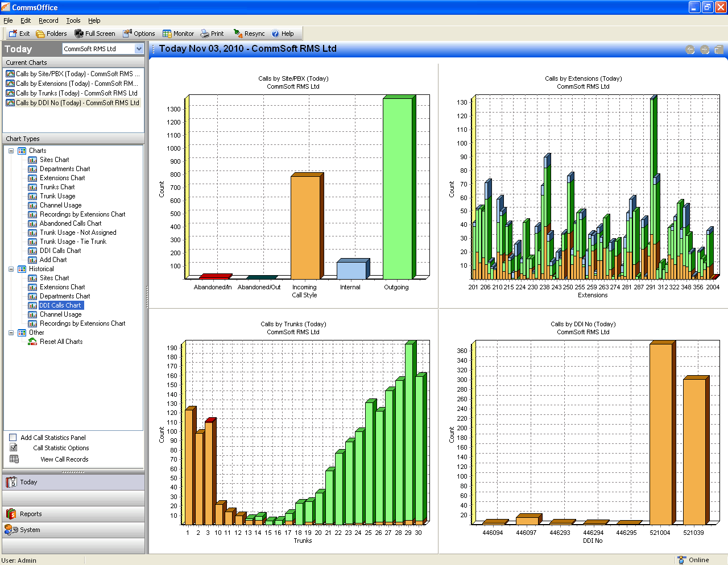Image resolution: width=728 pixels, height=565 pixels.
Task: Select Recordings by Extensions Chart under Historical
Action: 82,323
